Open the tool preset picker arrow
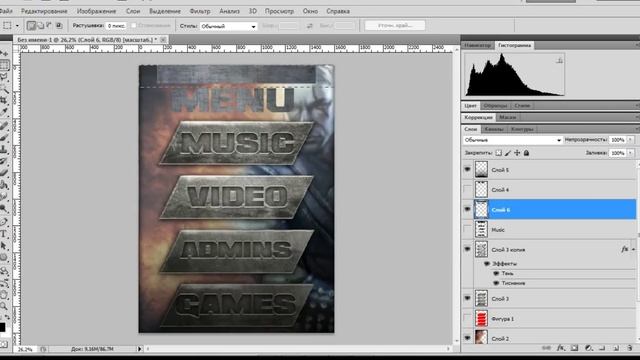Screen dimensions: 640x360 (17, 26)
